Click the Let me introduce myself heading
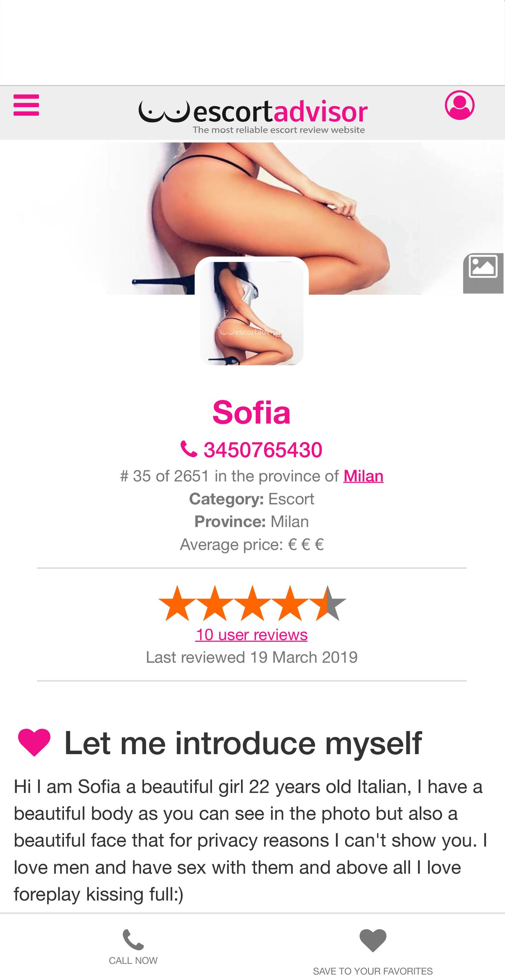Screen dimensions: 505x980 point(243,742)
